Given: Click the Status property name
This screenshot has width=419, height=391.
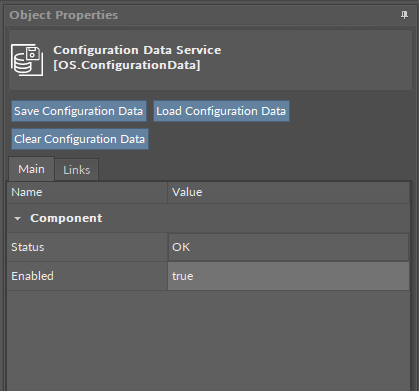Looking at the screenshot, I should click(x=28, y=247).
